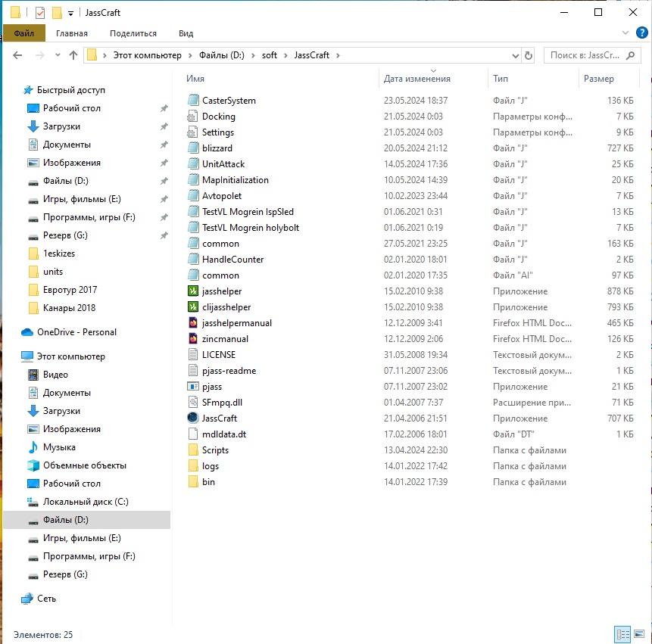Click the bin folder icon
The height and width of the screenshot is (644, 652).
192,481
